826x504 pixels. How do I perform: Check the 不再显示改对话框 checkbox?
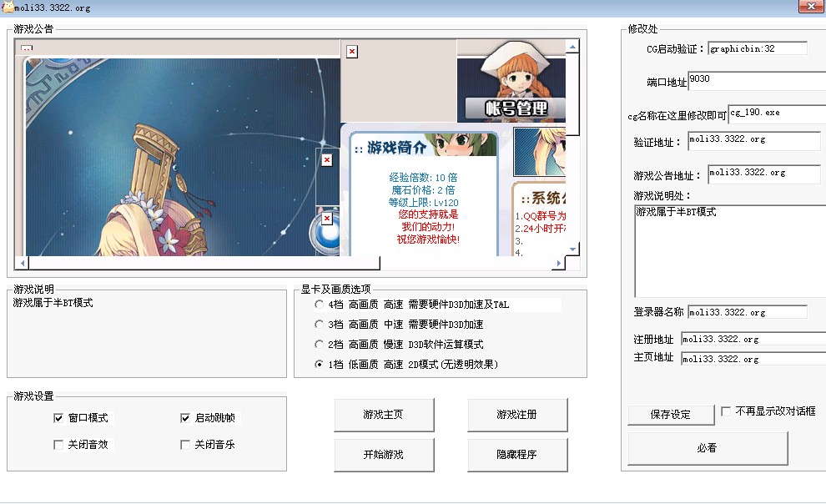(x=726, y=411)
